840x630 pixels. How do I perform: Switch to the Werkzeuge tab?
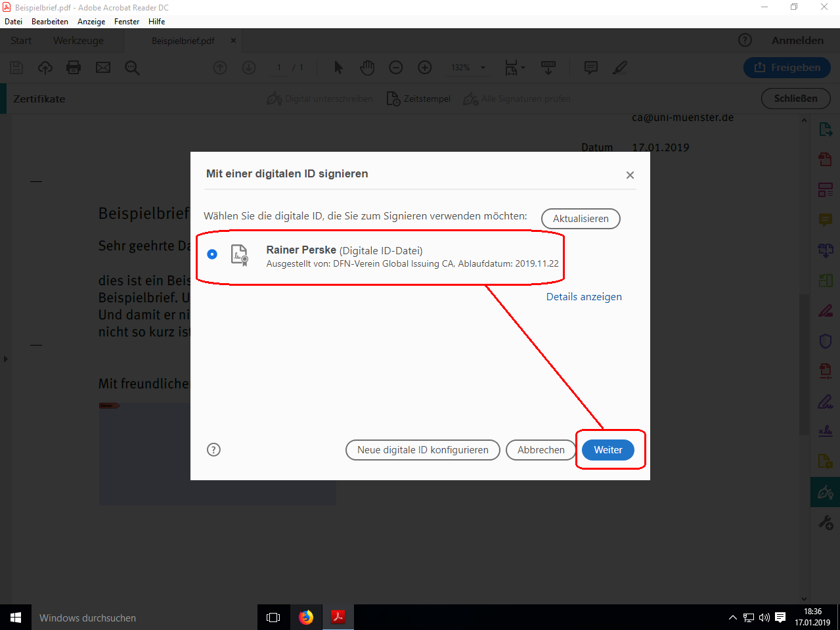coord(78,41)
